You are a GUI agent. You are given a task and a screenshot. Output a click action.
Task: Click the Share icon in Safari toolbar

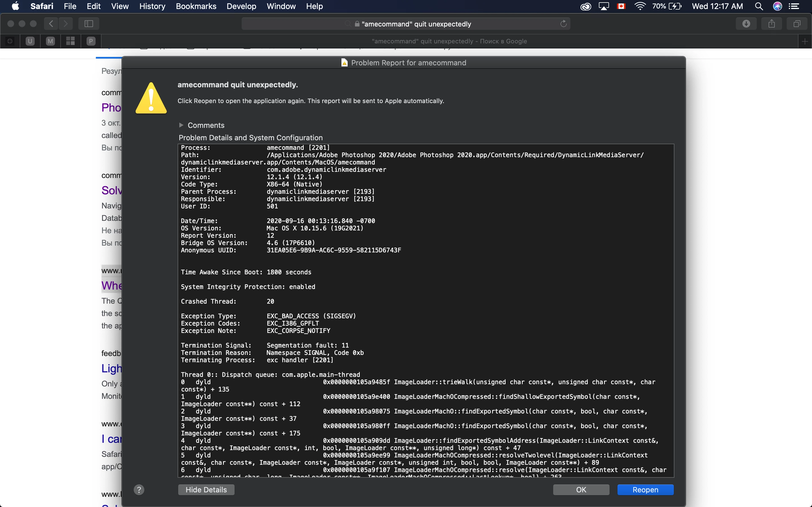pyautogui.click(x=771, y=23)
